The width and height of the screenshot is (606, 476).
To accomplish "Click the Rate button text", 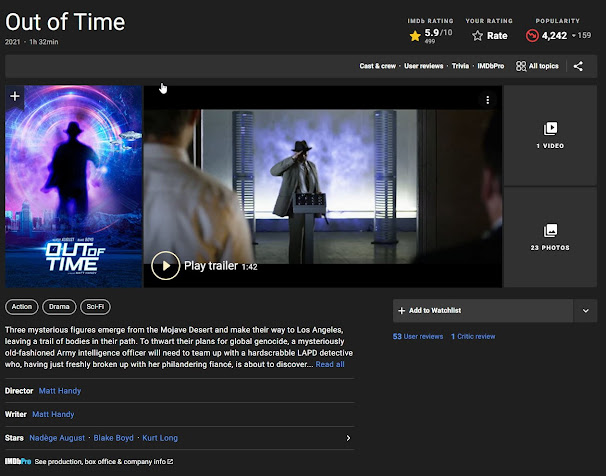I will click(497, 36).
